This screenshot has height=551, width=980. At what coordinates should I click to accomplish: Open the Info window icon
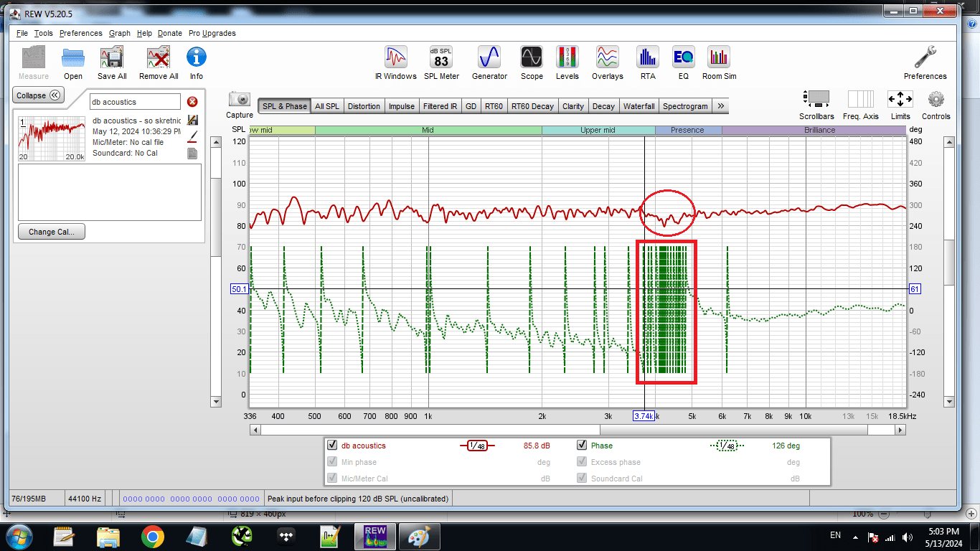197,63
